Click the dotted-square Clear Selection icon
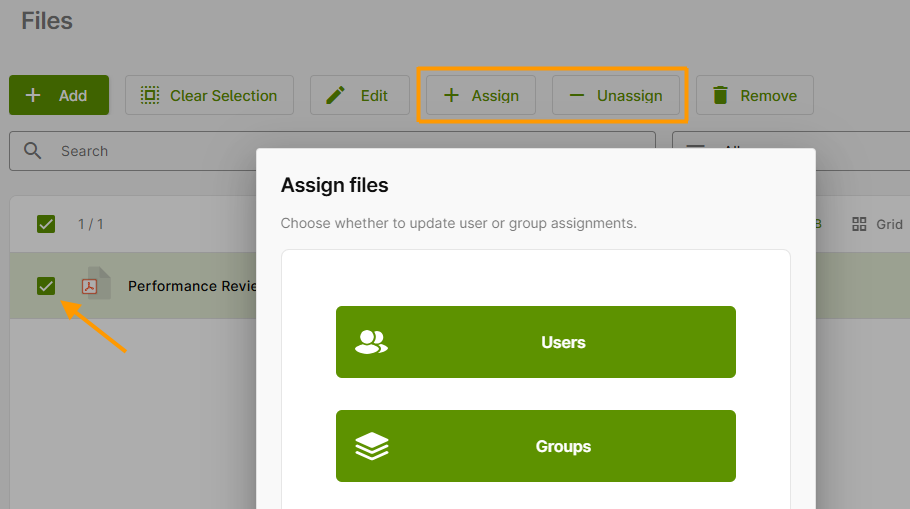 coord(150,95)
